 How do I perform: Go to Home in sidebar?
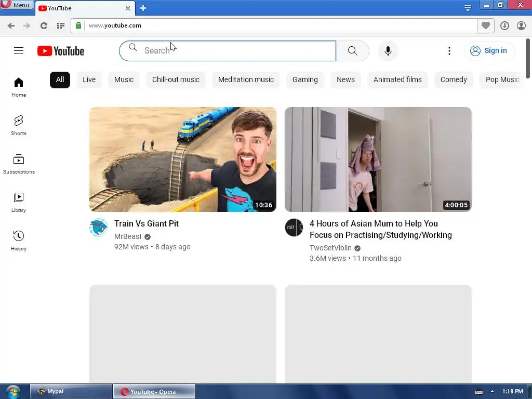pyautogui.click(x=19, y=87)
